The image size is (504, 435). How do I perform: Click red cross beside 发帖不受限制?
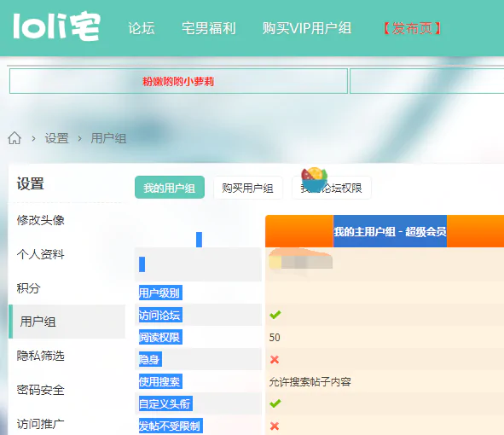275,426
